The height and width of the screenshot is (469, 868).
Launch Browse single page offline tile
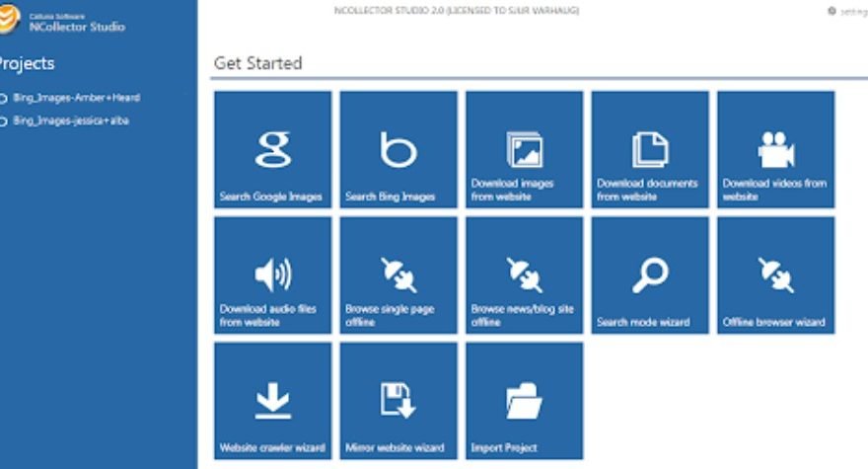(398, 275)
